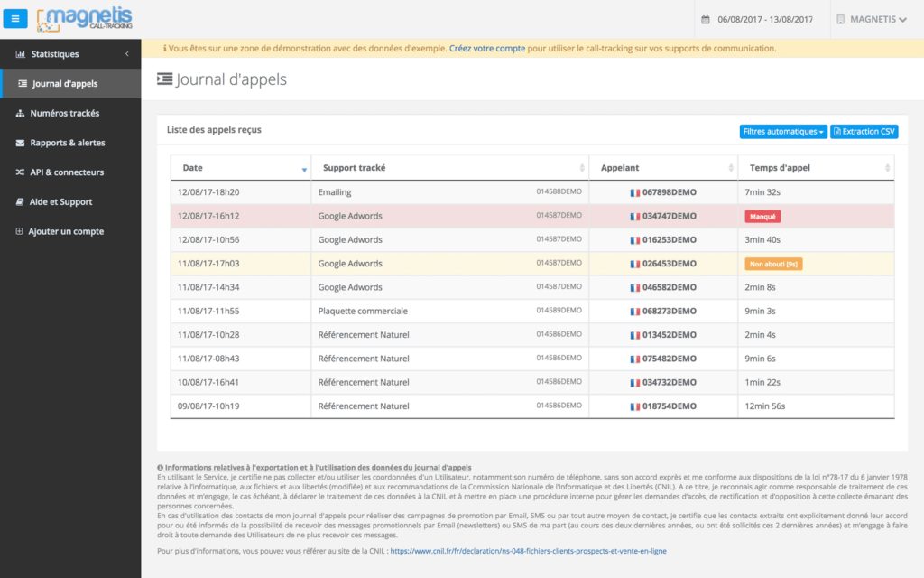
Task: Click the French flag beside 013452DEMO
Action: [x=634, y=335]
